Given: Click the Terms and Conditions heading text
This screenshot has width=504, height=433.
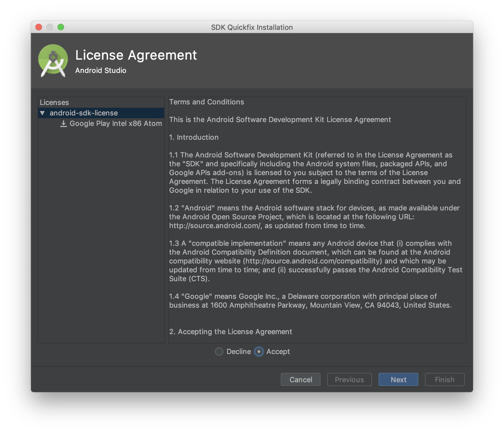Looking at the screenshot, I should (x=207, y=102).
